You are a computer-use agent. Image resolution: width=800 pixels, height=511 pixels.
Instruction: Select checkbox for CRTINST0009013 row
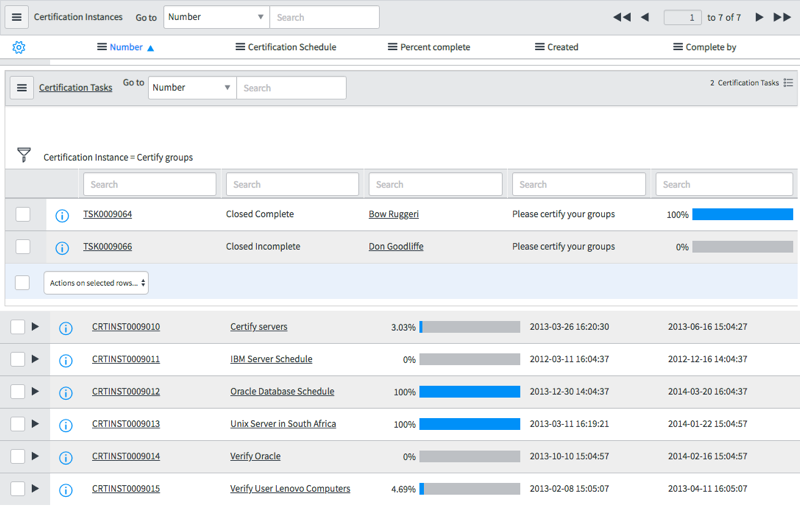17,424
